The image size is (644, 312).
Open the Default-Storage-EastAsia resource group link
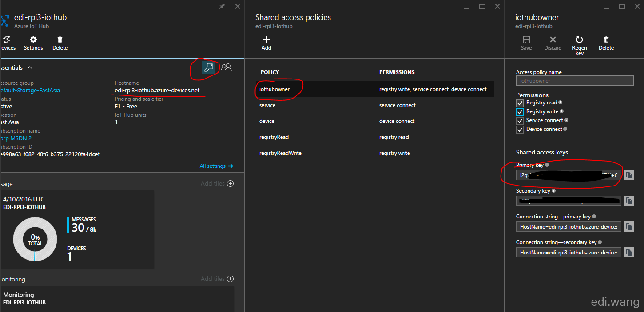pyautogui.click(x=30, y=91)
